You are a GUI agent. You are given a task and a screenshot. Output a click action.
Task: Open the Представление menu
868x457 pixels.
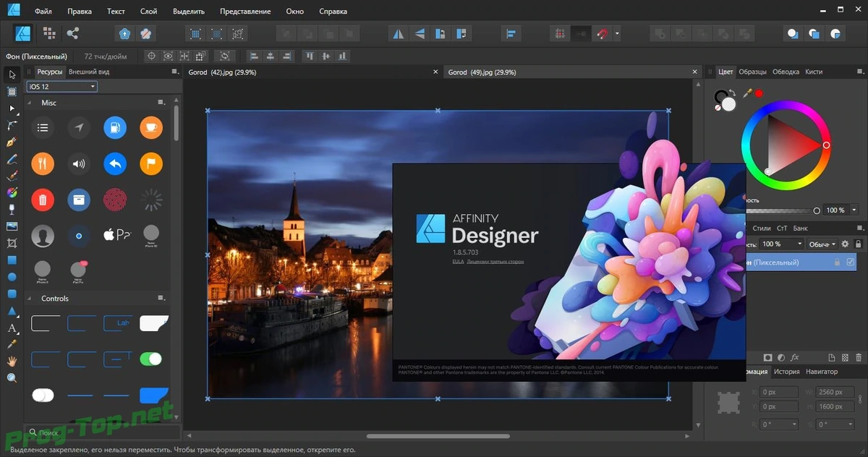[245, 12]
